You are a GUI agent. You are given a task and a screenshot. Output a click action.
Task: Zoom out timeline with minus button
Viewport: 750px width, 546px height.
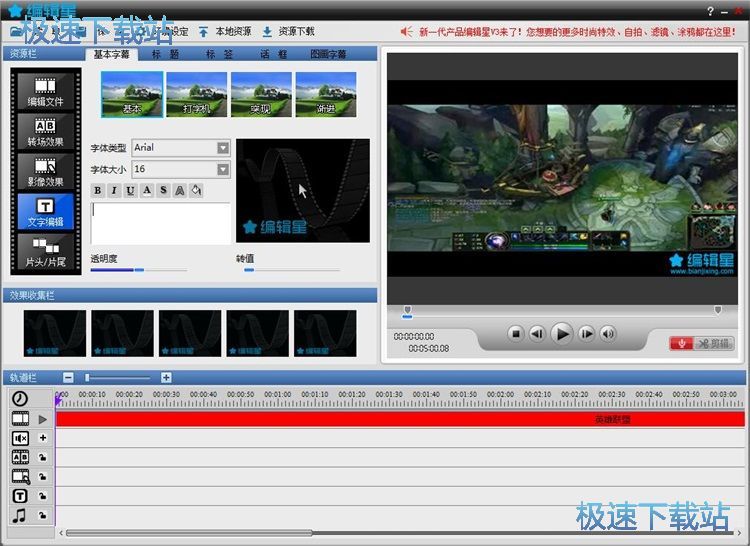68,378
